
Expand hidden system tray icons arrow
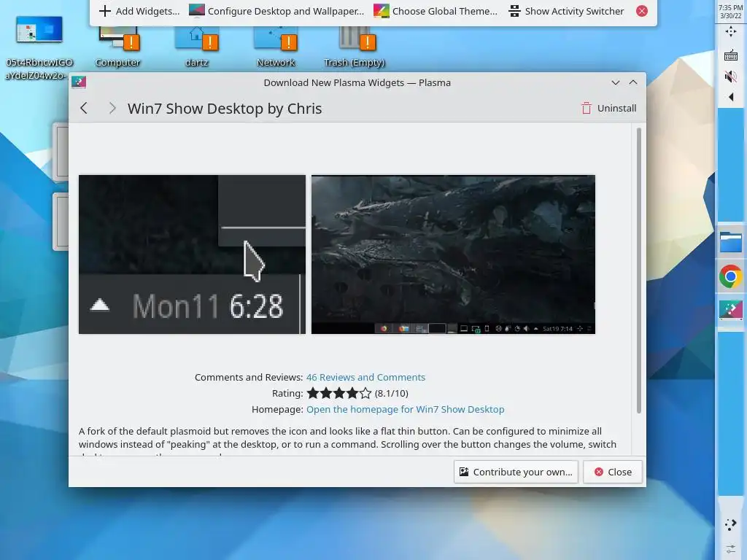731,97
